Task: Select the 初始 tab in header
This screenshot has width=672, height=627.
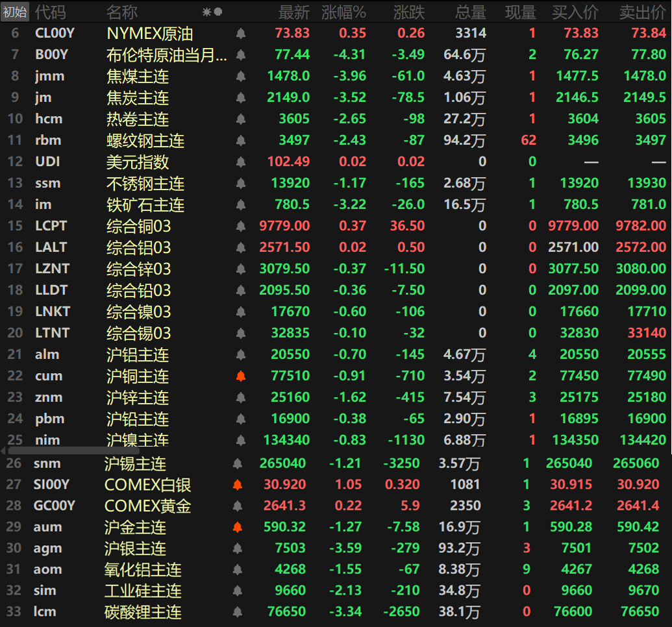Action: (x=15, y=12)
